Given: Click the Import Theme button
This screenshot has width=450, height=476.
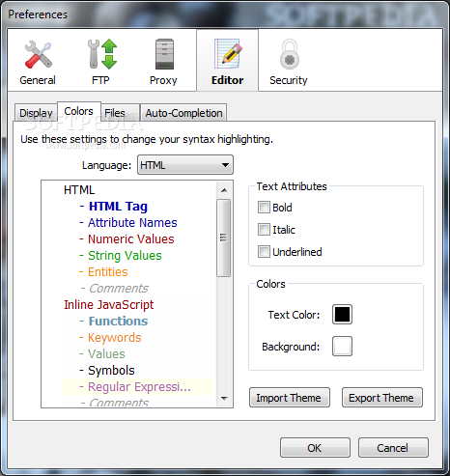Looking at the screenshot, I should click(x=290, y=398).
